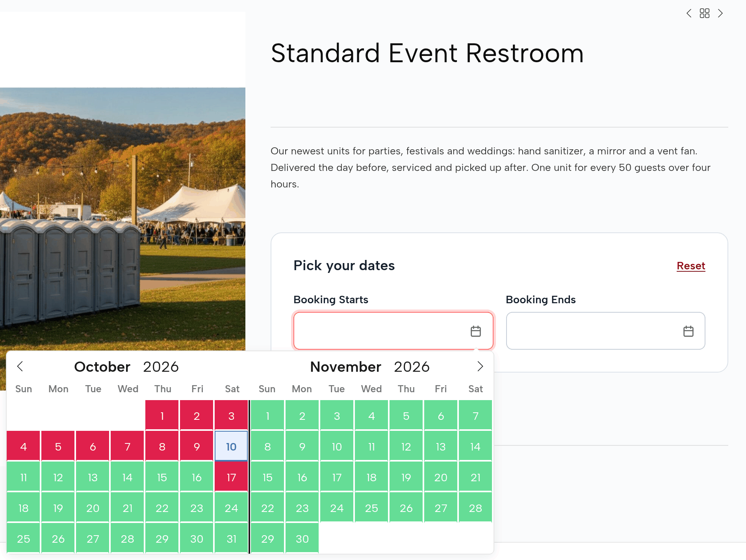
Task: Select October 10 in the calendar
Action: click(231, 446)
